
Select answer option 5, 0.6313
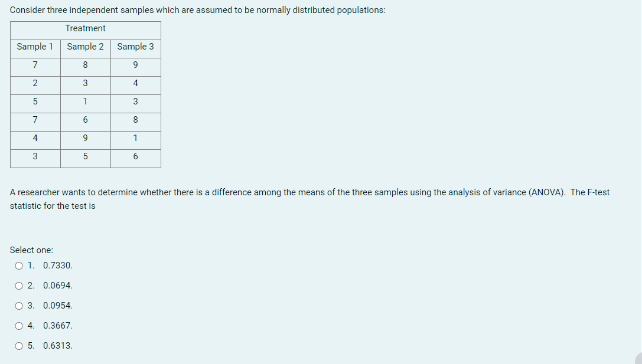point(18,346)
